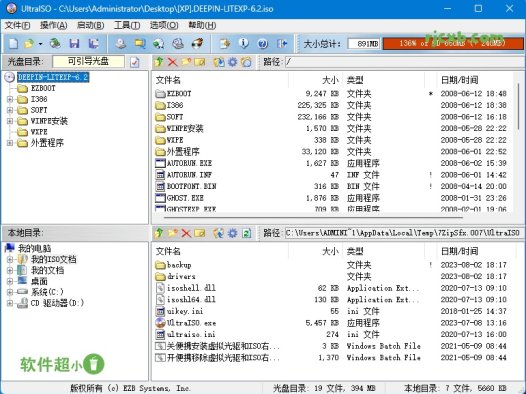Screen dimensions: 526x394
Task: Click the horizontal scrollbar under disc file list
Action: [x=313, y=217]
